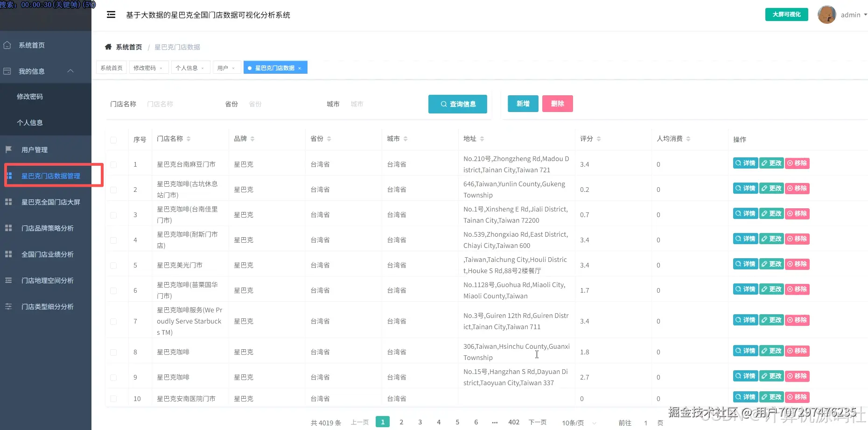868x430 pixels.
Task: Click 更改 for row 2 古坑休息站门市
Action: [771, 189]
